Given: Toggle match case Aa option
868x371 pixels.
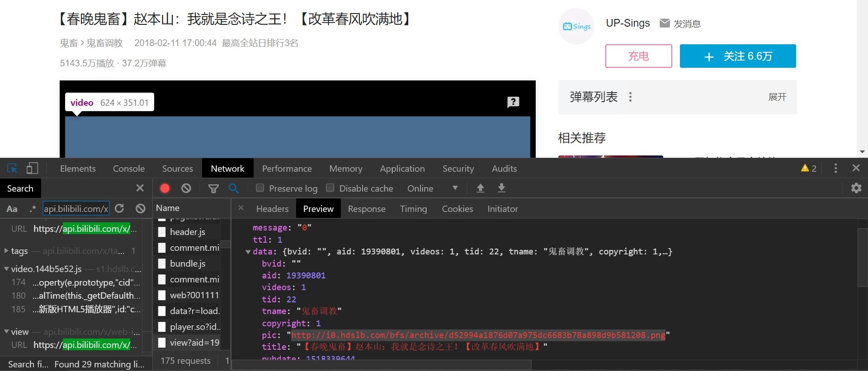Looking at the screenshot, I should (12, 209).
